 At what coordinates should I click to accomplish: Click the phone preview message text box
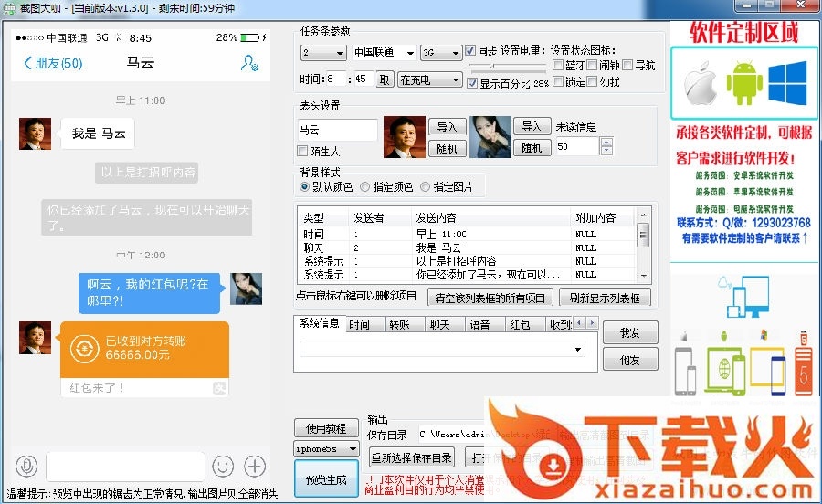[125, 466]
